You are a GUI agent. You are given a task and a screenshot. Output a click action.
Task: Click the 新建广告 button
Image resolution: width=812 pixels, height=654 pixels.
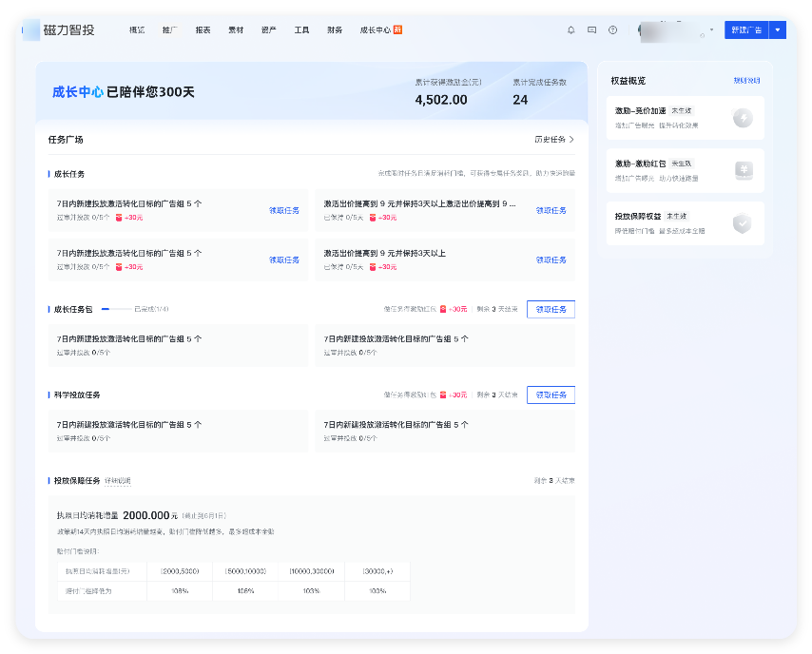[x=748, y=29]
